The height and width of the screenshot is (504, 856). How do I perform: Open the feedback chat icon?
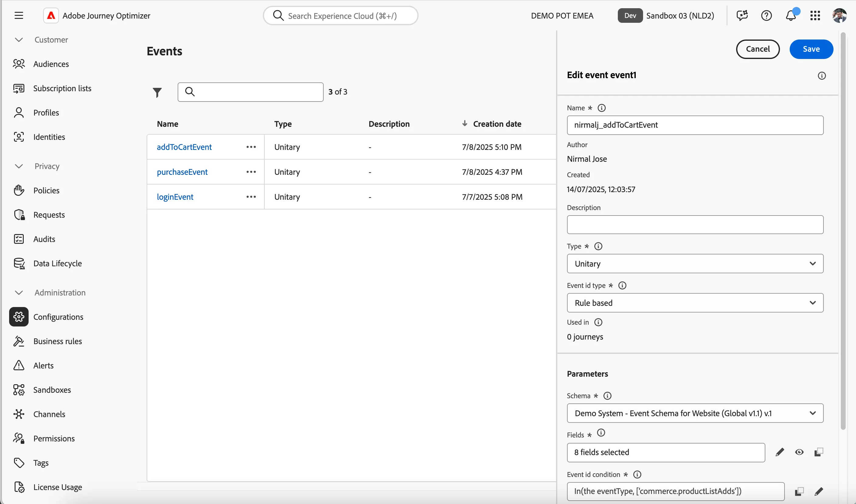[x=742, y=16]
